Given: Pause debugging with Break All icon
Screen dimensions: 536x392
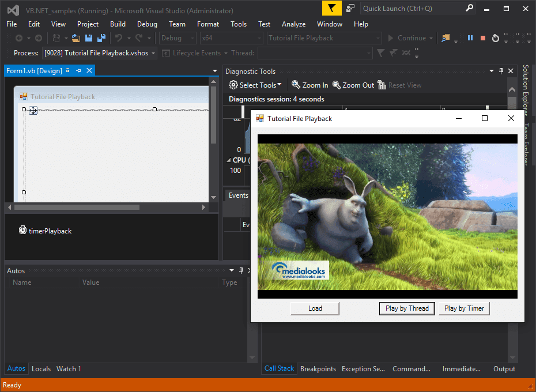Looking at the screenshot, I should (470, 38).
